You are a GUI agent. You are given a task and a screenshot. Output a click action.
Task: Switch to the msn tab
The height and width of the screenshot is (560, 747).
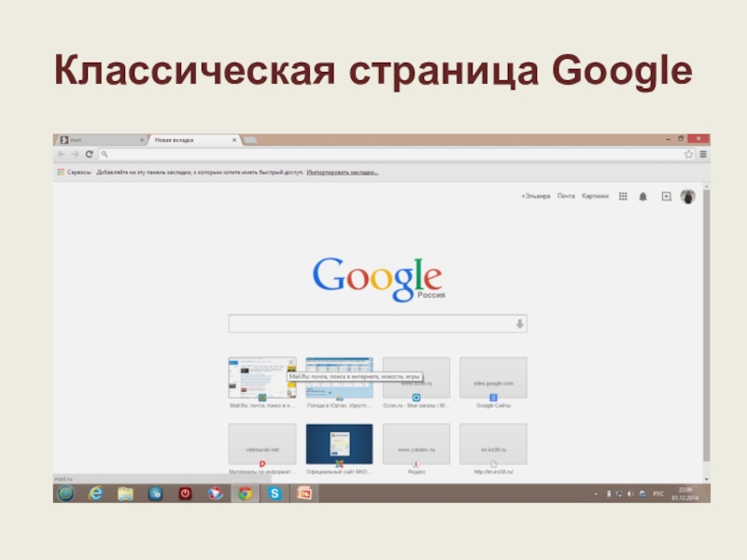coord(101,140)
